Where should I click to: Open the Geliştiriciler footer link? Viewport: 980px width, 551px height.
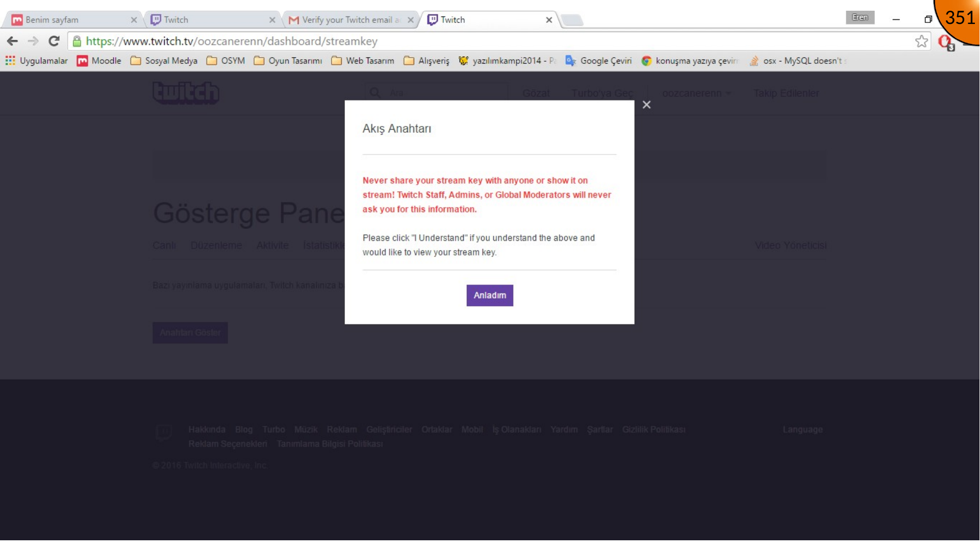[x=389, y=430]
